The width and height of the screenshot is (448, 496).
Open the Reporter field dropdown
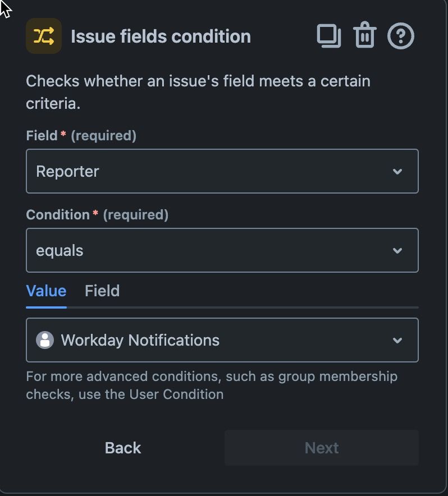click(x=213, y=171)
